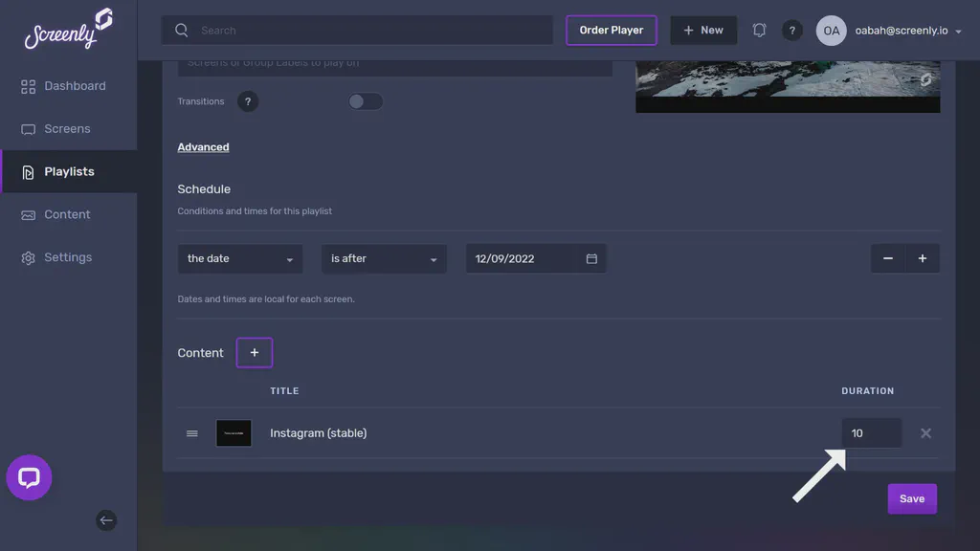Screen dimensions: 980x551
Task: Open the notifications bell
Action: 759,30
